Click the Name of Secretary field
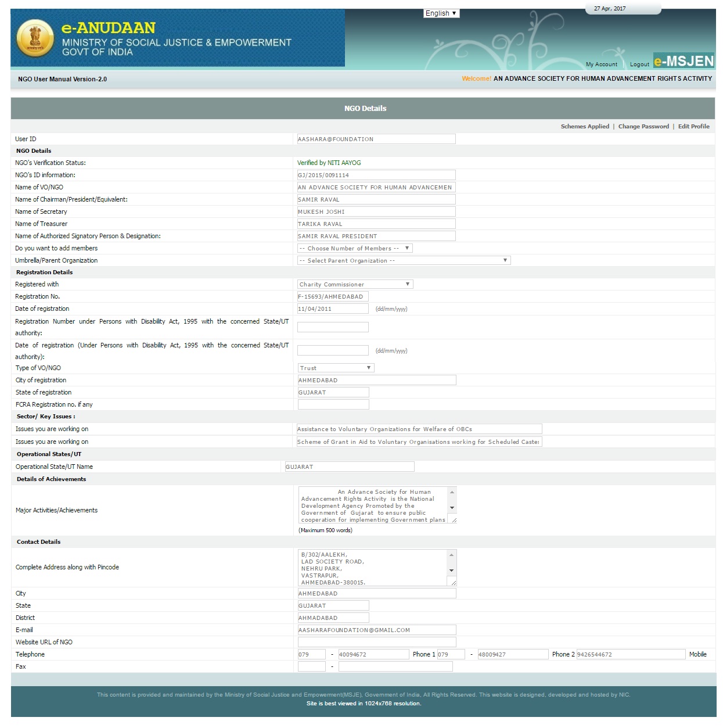This screenshot has height=728, width=723. (x=376, y=211)
